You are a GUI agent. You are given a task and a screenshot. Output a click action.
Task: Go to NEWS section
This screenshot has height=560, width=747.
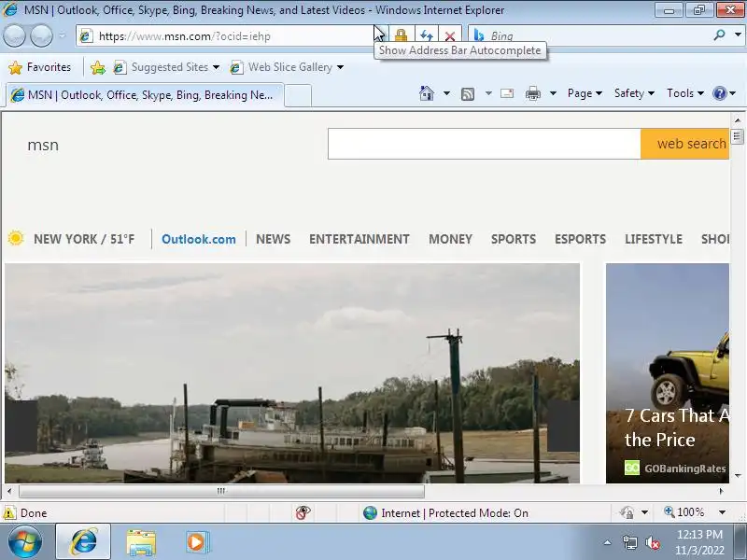[x=273, y=239]
